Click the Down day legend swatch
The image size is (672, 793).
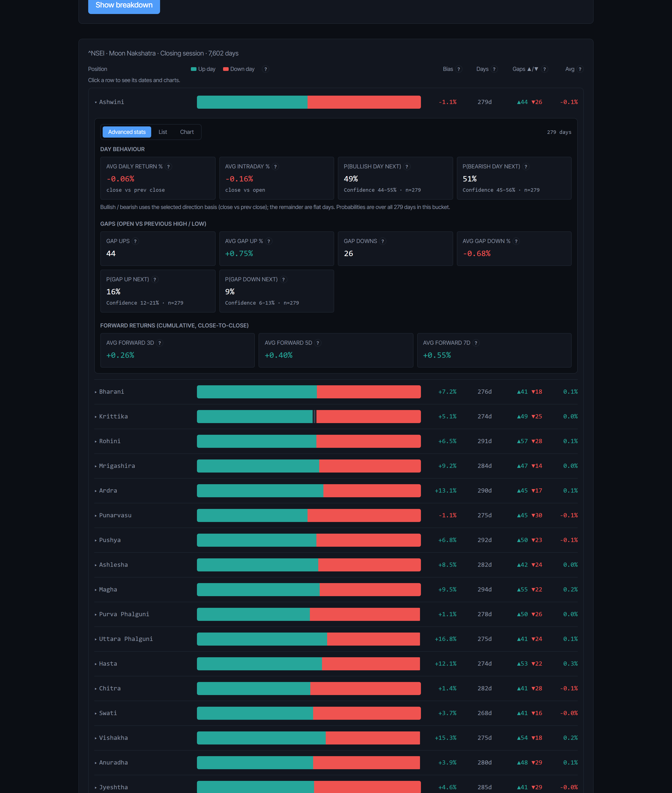tap(226, 69)
